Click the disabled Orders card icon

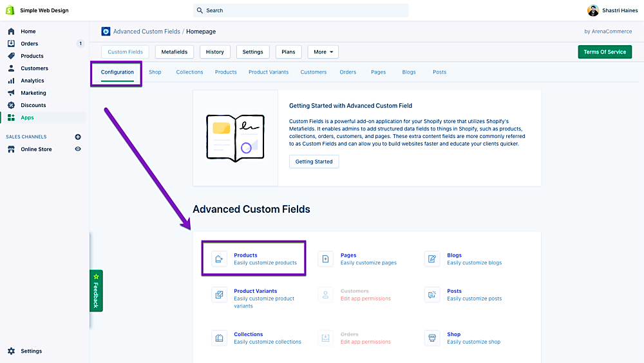click(x=326, y=338)
